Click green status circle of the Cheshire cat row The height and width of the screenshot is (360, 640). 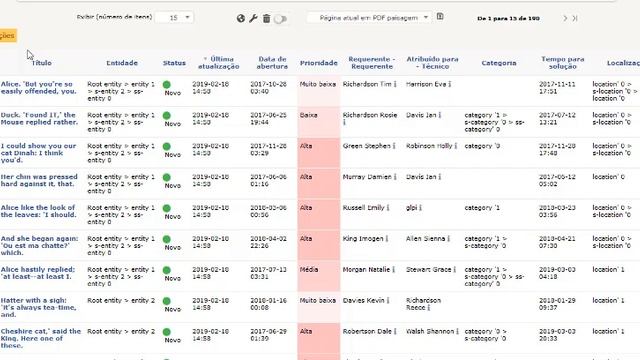tap(167, 332)
